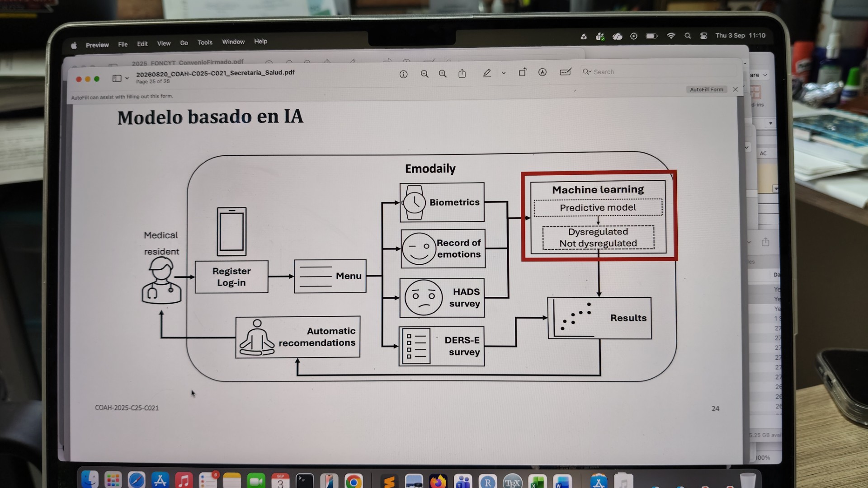Open the search options dropdown magnifier
The width and height of the screenshot is (868, 488).
[x=587, y=71]
